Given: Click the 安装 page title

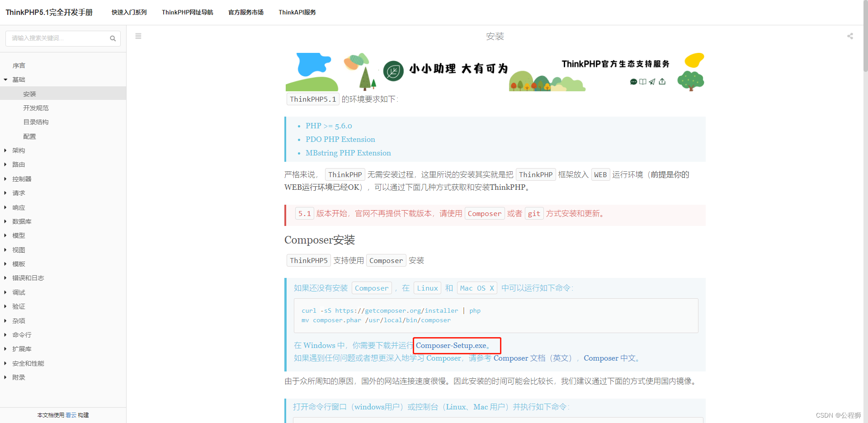Looking at the screenshot, I should pyautogui.click(x=495, y=36).
